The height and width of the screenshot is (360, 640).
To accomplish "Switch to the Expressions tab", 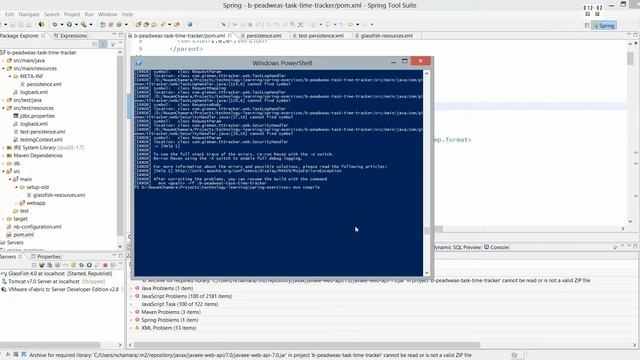I will point(70,36).
